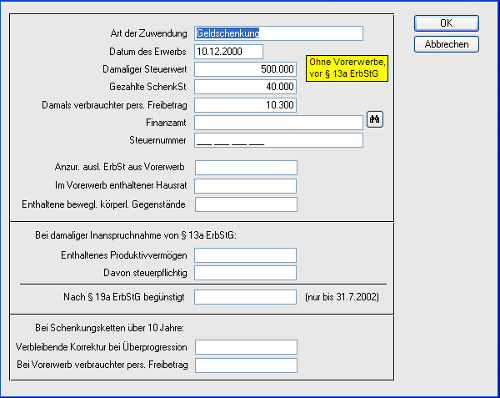This screenshot has width=500, height=398.
Task: Focus Nach § 19a ErbStG begünstigt field
Action: tap(246, 297)
